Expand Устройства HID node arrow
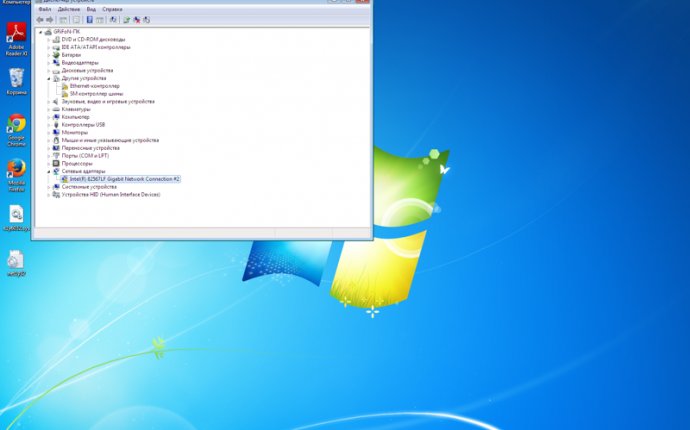690x430 pixels. 48,195
